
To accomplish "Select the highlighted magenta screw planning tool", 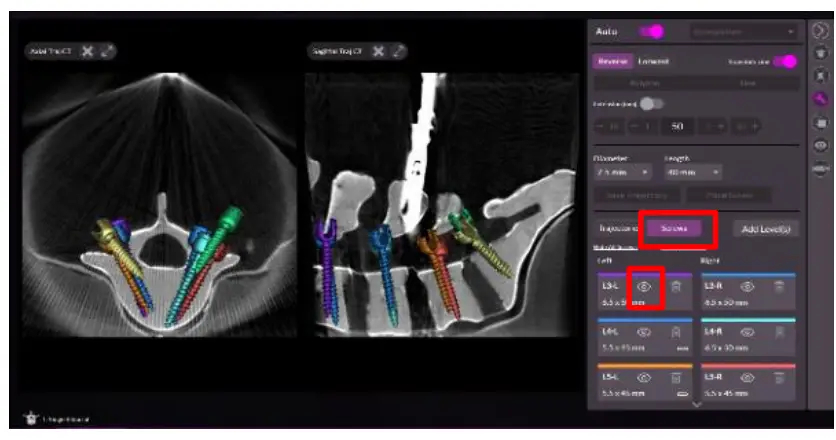I will coord(821,99).
